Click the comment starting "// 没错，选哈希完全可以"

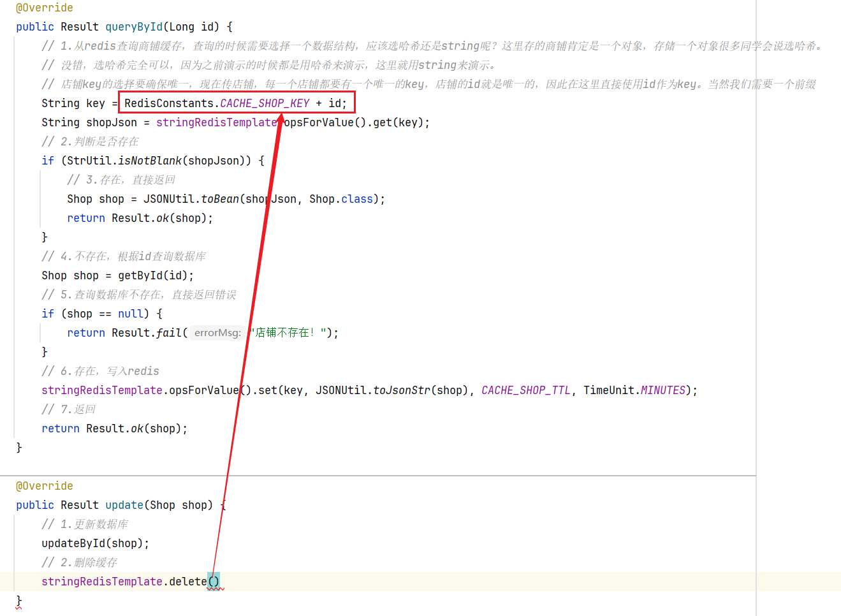pyautogui.click(x=268, y=65)
